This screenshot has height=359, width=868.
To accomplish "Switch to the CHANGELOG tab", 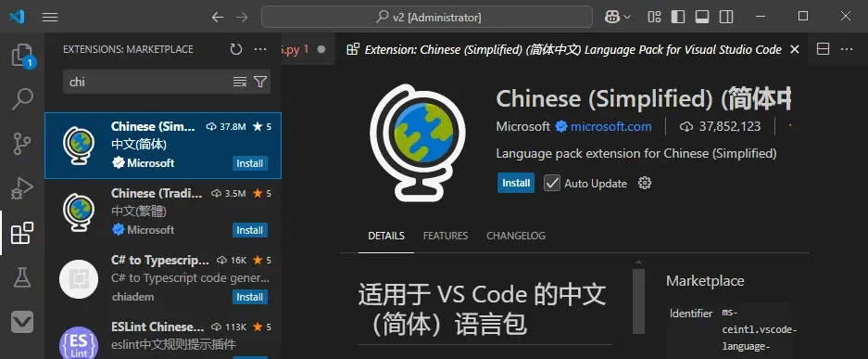I will pyautogui.click(x=515, y=236).
